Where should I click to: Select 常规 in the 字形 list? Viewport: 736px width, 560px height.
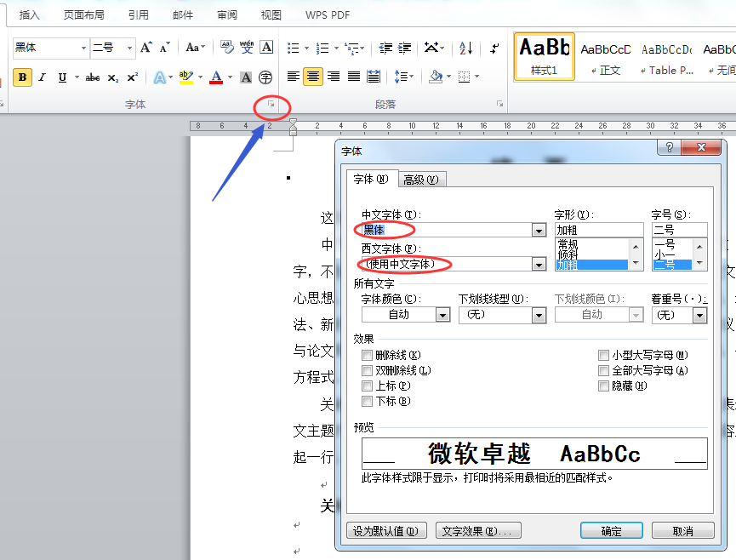pos(568,244)
